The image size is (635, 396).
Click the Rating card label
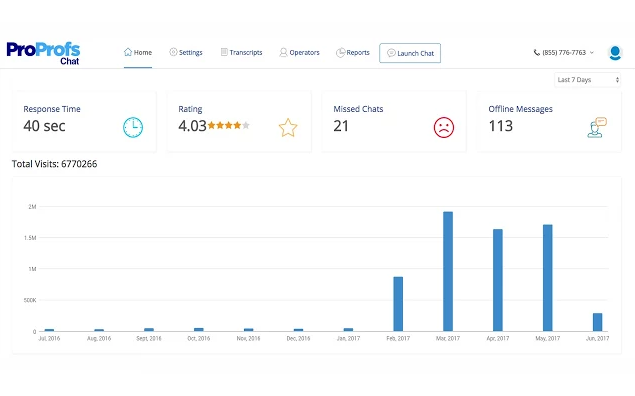tap(190, 109)
